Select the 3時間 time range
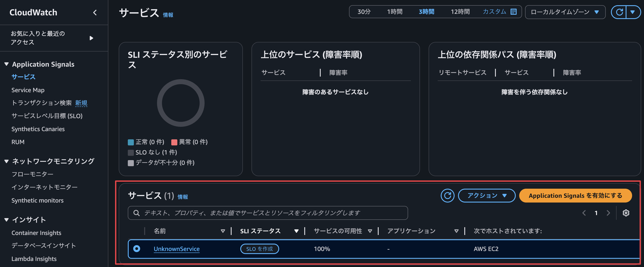The width and height of the screenshot is (644, 267). click(x=426, y=12)
